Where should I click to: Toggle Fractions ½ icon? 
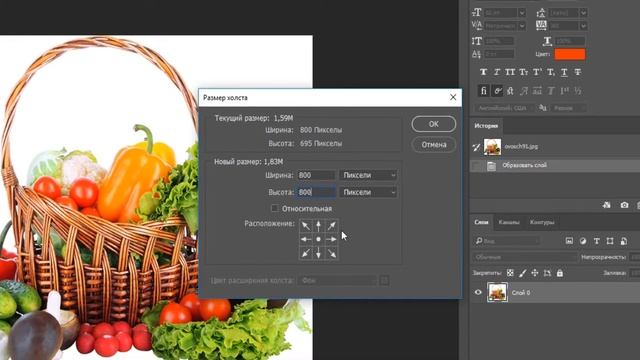pos(578,91)
